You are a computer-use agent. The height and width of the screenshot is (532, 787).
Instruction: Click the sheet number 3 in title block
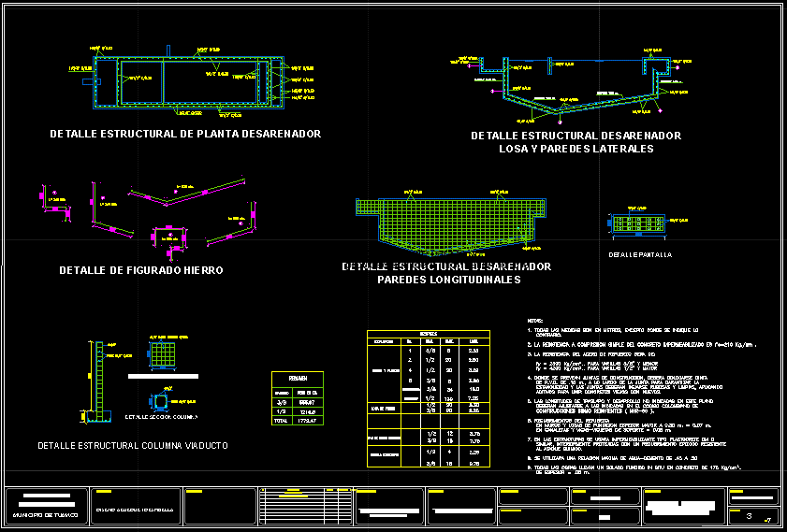click(750, 516)
